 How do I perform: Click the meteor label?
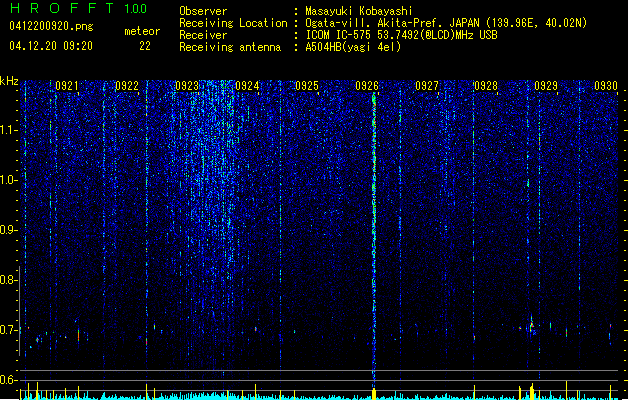(142, 31)
